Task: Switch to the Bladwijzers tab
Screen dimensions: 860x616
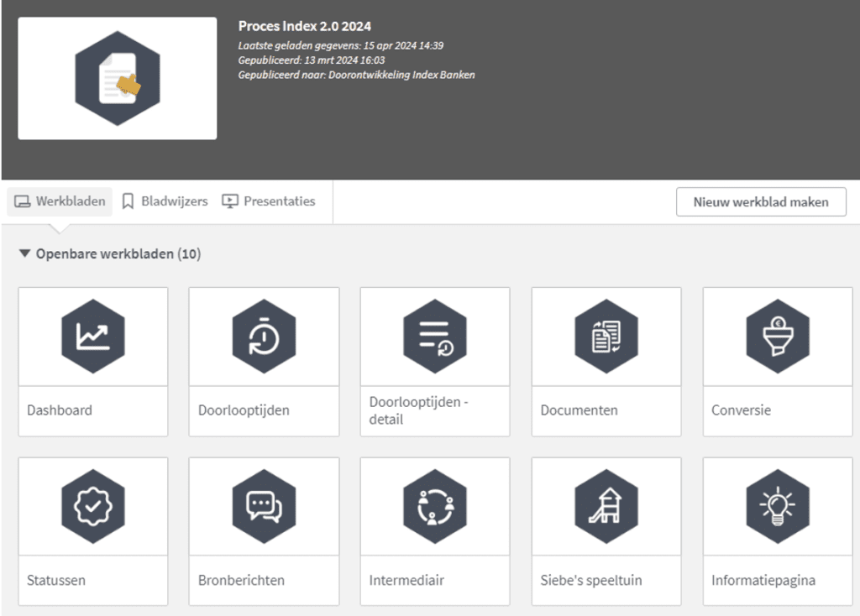Action: coord(165,201)
